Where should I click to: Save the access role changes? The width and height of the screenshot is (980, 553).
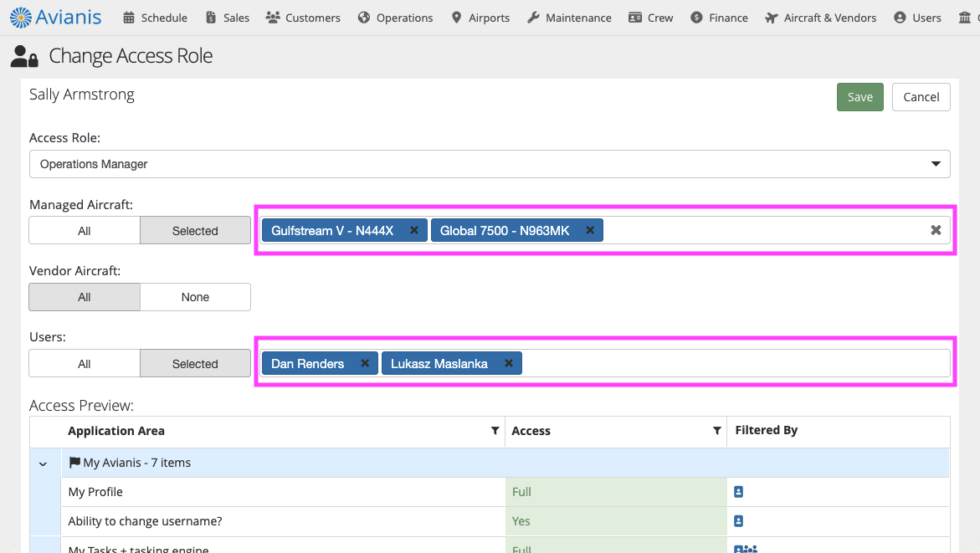tap(859, 97)
